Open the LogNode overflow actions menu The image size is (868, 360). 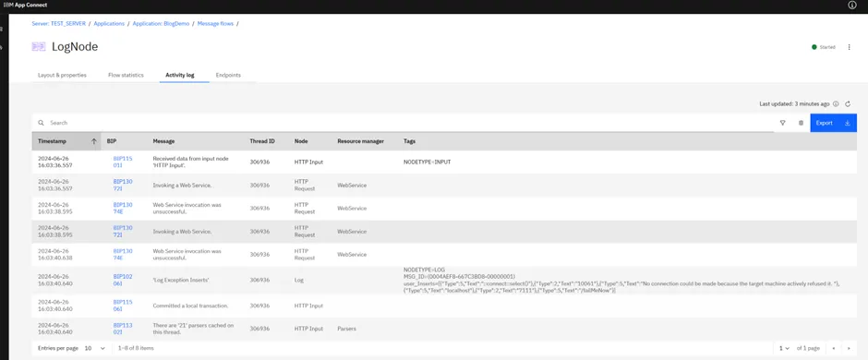click(850, 47)
